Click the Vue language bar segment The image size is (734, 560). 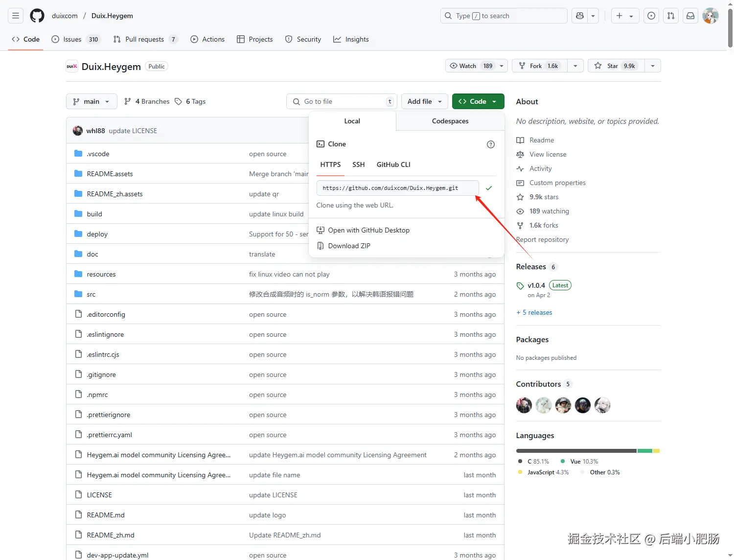[x=645, y=451]
